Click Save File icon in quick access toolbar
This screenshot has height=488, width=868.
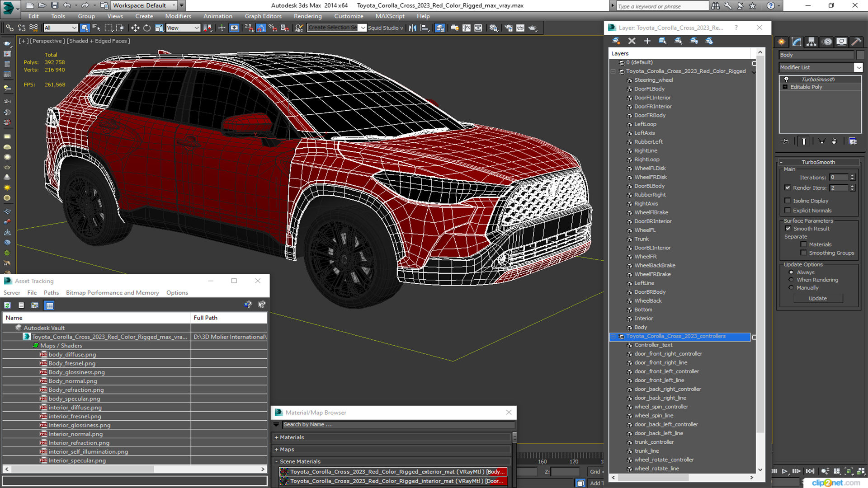(x=54, y=5)
